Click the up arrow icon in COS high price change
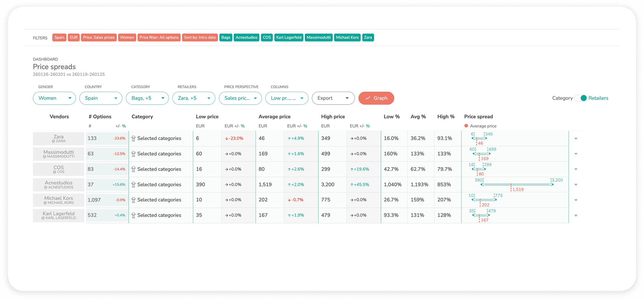Screen dimensions: 644x300 352,169
